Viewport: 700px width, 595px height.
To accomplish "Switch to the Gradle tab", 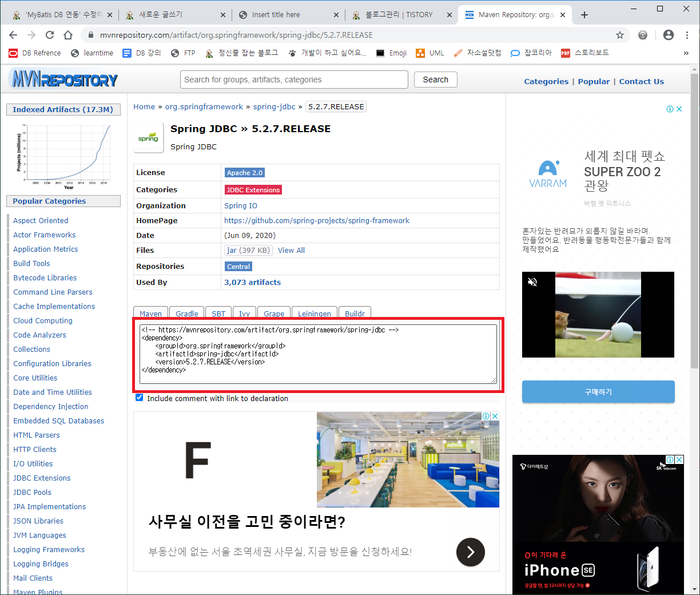I will 186,313.
